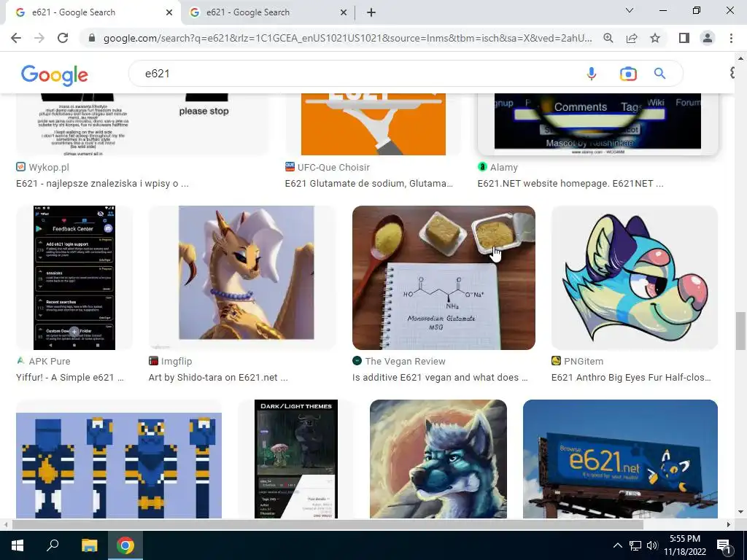Open E621.NET website homepage result title
Screen dimensions: 747x560
point(570,183)
